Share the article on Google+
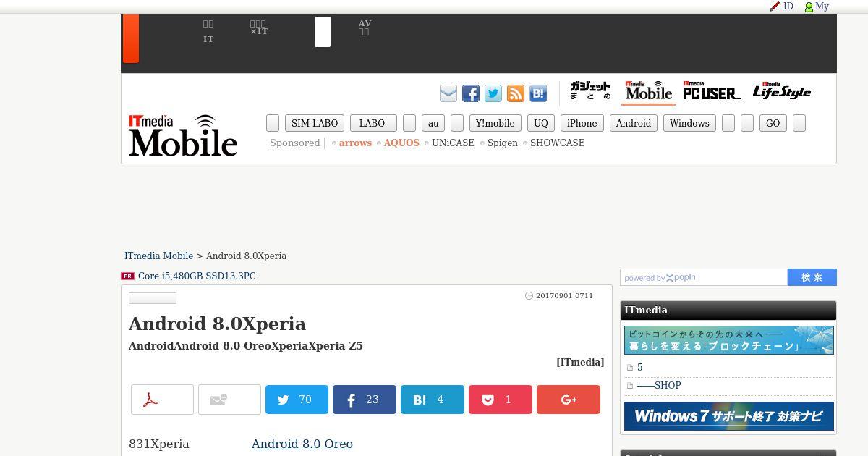 (569, 400)
